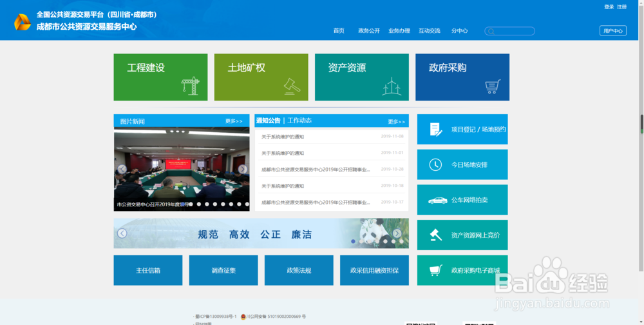Open the 资产资源 teal tile
Screen dimensions: 644x325
362,77
